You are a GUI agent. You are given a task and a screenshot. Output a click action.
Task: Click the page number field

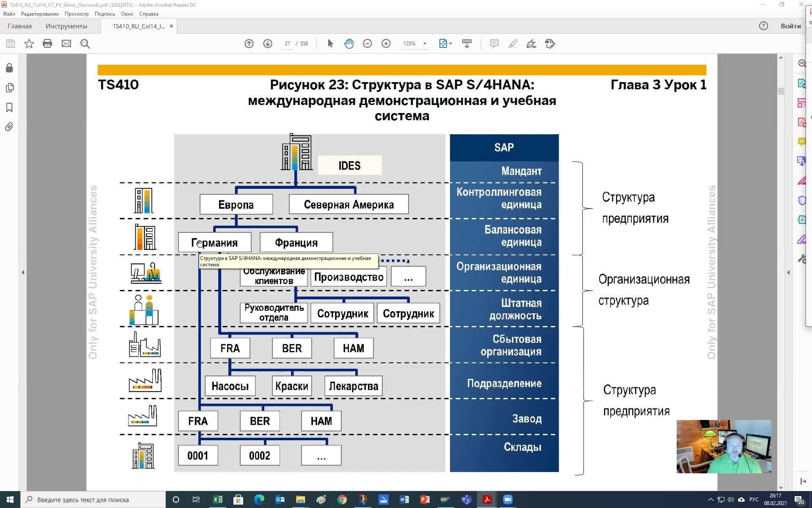tap(287, 44)
